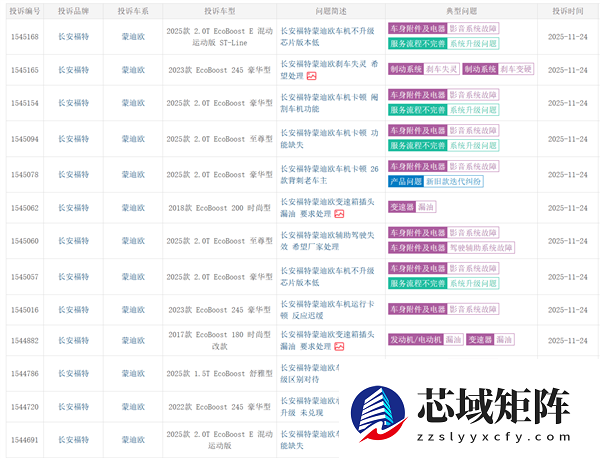Click model 2018款 EcoBoost 200 时尚型
The height and width of the screenshot is (459, 600).
(x=220, y=208)
